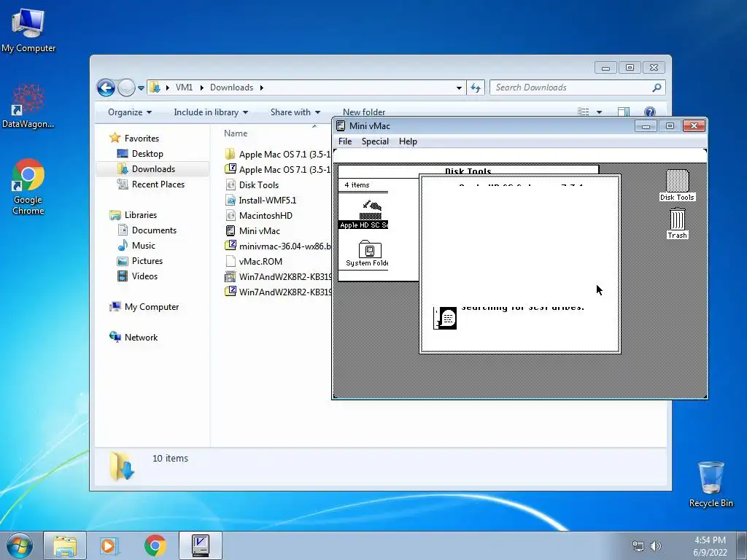Open the Help menu in Mini vMac
This screenshot has width=747, height=560.
(x=408, y=141)
